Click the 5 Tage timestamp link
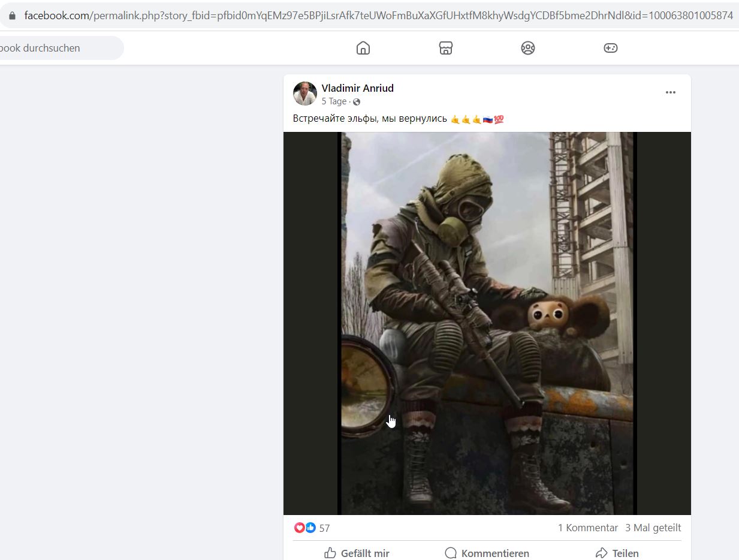Image resolution: width=739 pixels, height=560 pixels. click(334, 101)
